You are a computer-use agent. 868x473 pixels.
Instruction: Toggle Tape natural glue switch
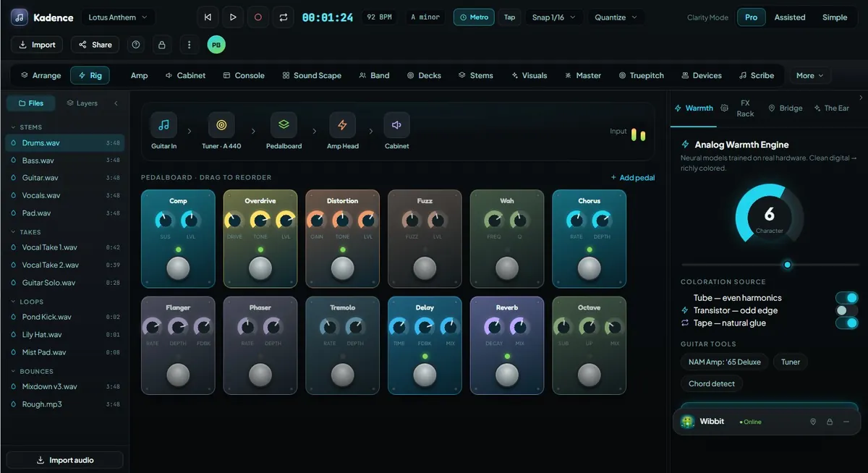click(846, 323)
